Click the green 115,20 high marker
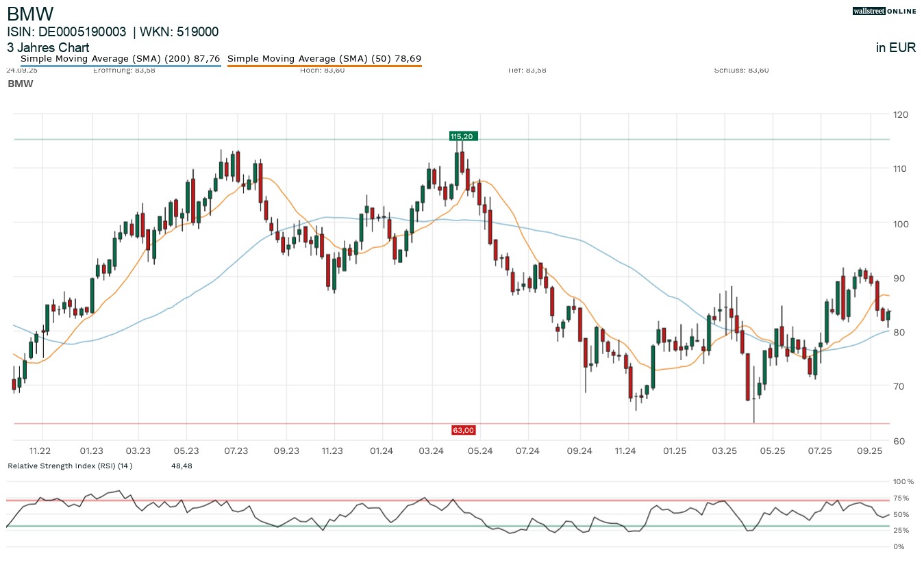This screenshot has height=569, width=924. coord(462,136)
